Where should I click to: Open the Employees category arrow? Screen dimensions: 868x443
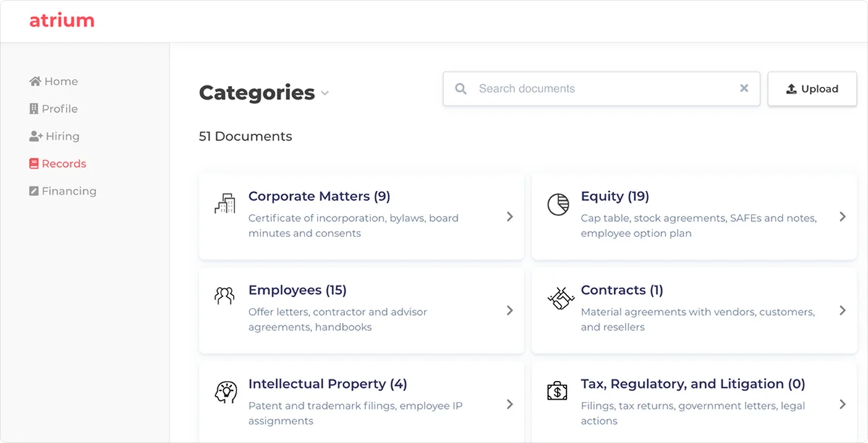click(x=509, y=310)
